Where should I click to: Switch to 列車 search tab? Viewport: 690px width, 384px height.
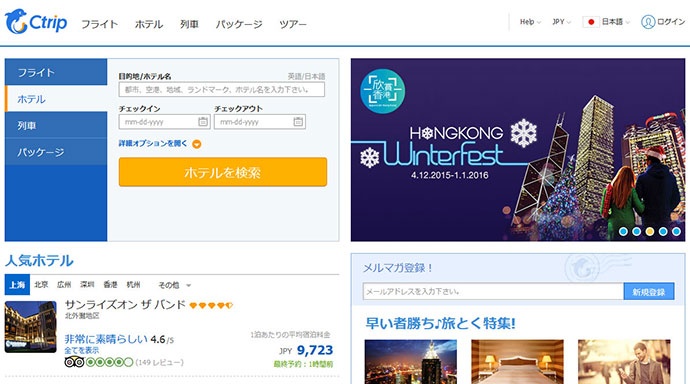click(56, 125)
